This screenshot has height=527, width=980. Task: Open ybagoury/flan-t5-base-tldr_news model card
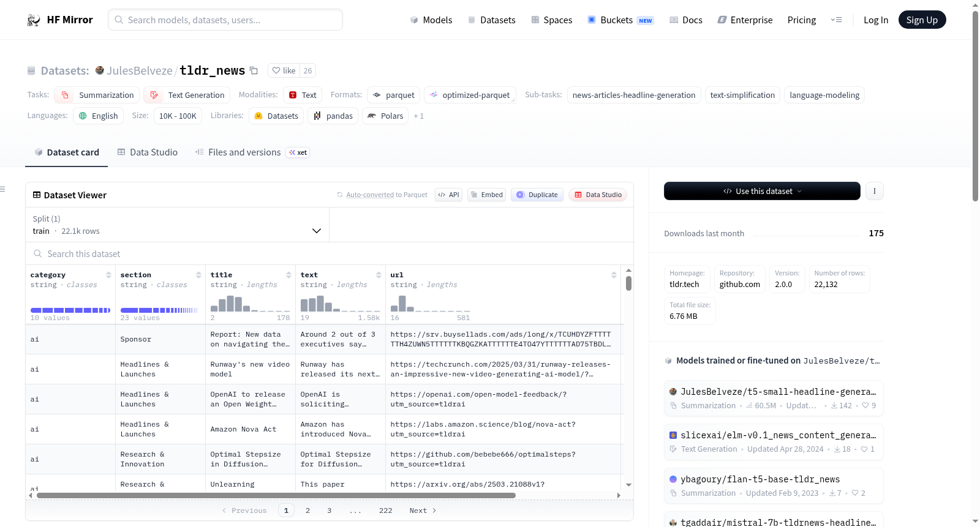tap(774, 485)
